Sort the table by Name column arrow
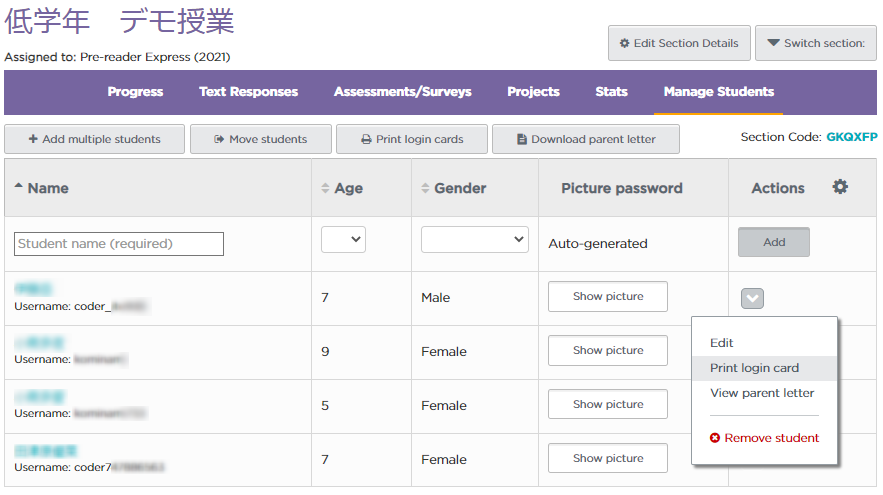Viewport: 883px width, 495px height. [x=20, y=188]
